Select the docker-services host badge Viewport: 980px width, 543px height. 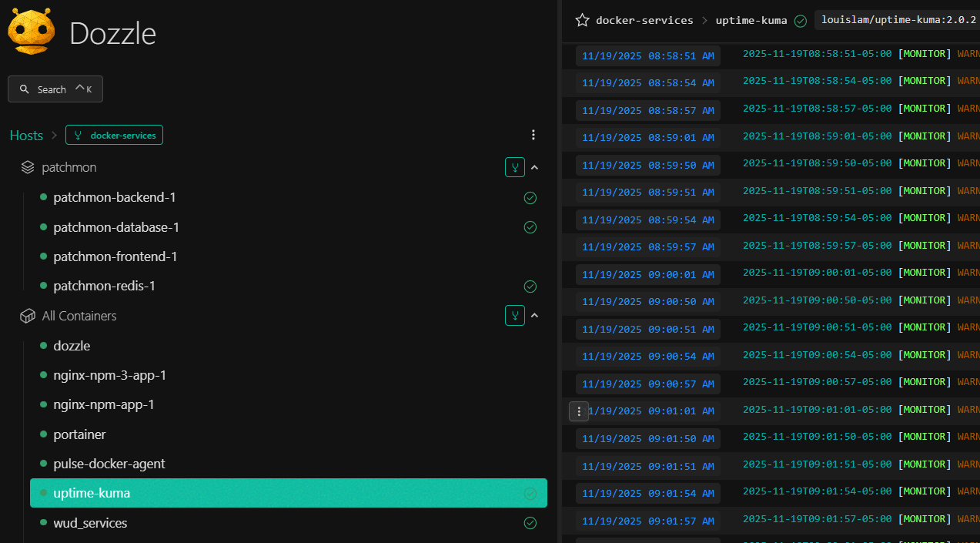114,136
